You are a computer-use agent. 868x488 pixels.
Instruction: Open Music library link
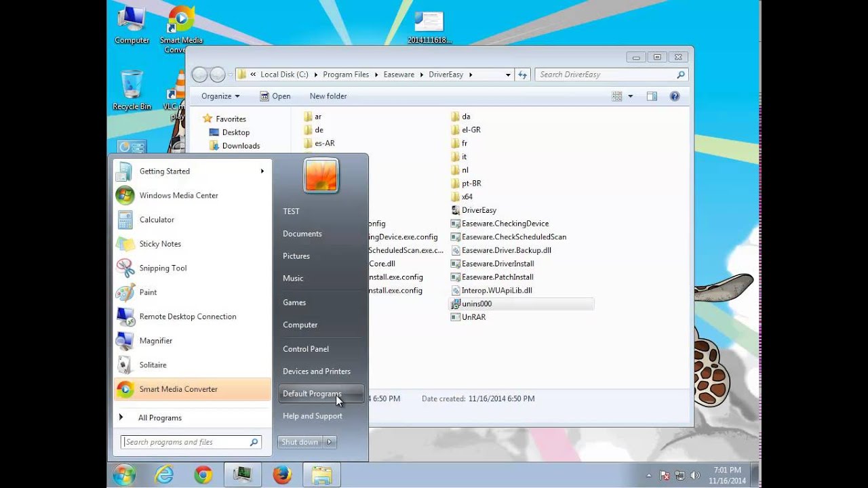point(293,279)
